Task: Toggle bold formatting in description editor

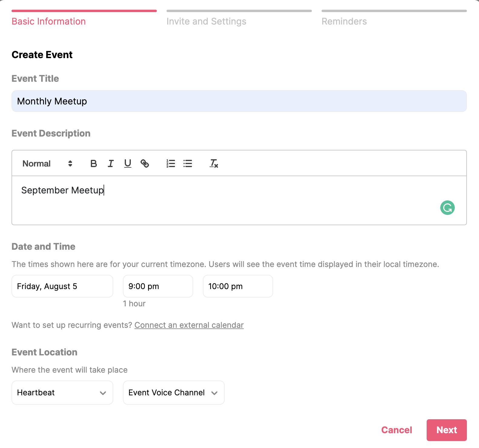Action: (x=94, y=163)
